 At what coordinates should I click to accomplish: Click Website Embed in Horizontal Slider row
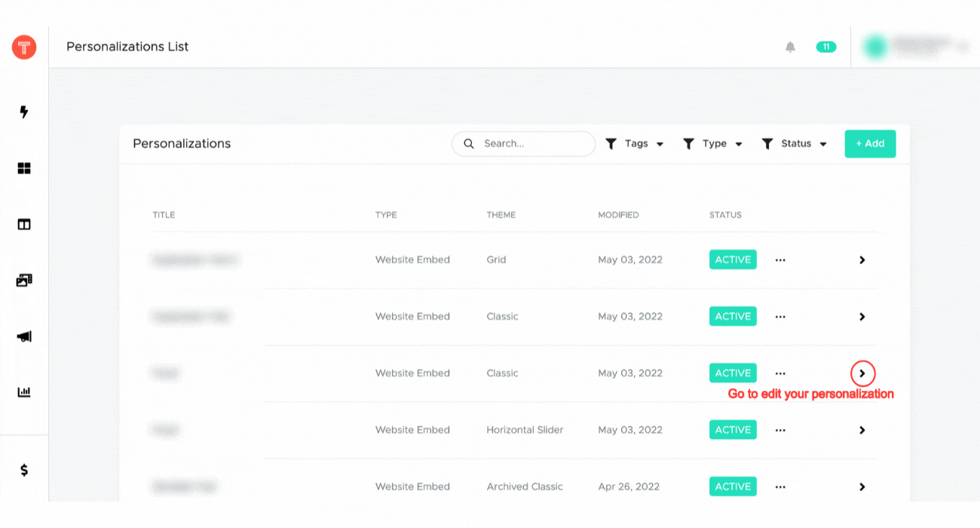tap(412, 430)
